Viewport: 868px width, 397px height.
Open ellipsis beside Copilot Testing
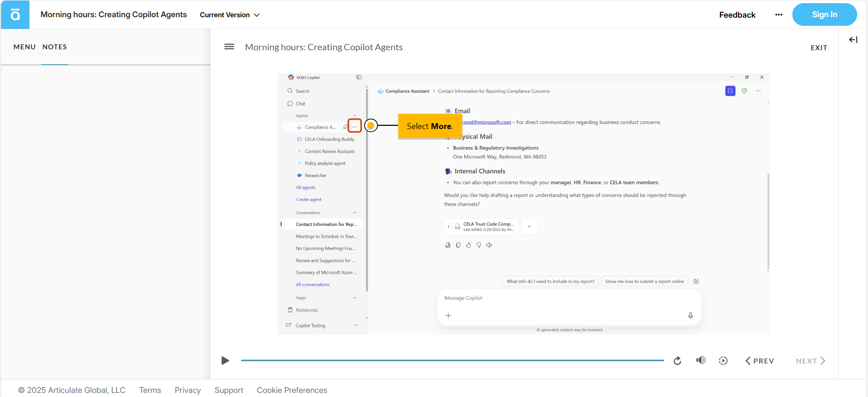(x=356, y=325)
